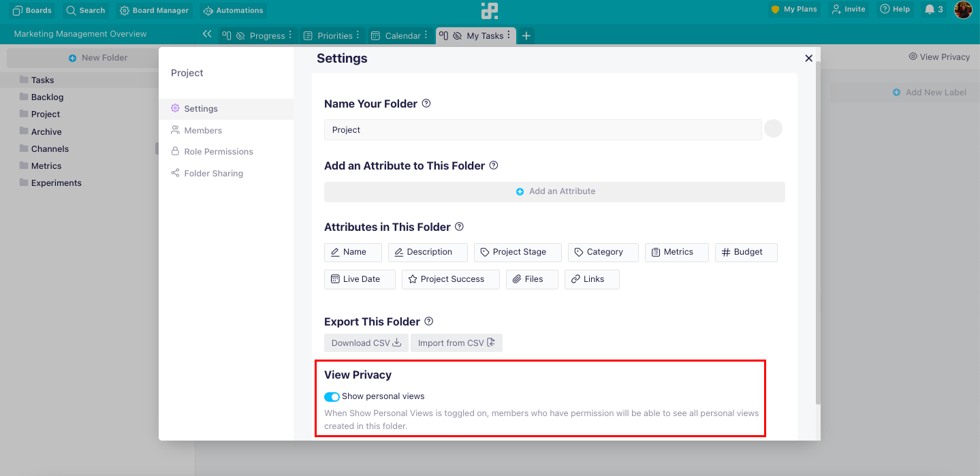
Task: Open the Automations panel
Action: 232,10
